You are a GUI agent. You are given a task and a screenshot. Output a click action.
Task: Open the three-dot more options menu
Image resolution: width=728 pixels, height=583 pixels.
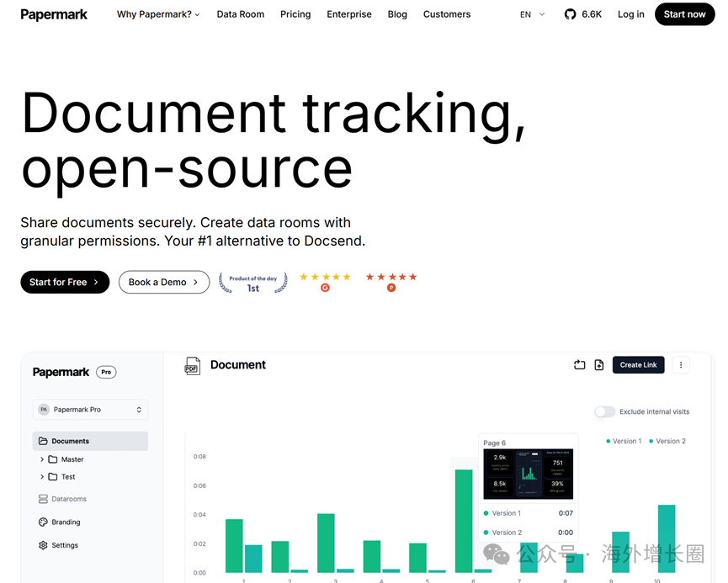(681, 365)
